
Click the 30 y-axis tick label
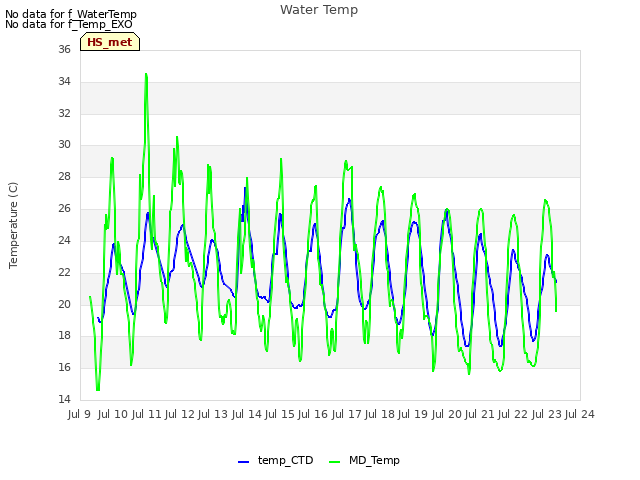point(64,144)
